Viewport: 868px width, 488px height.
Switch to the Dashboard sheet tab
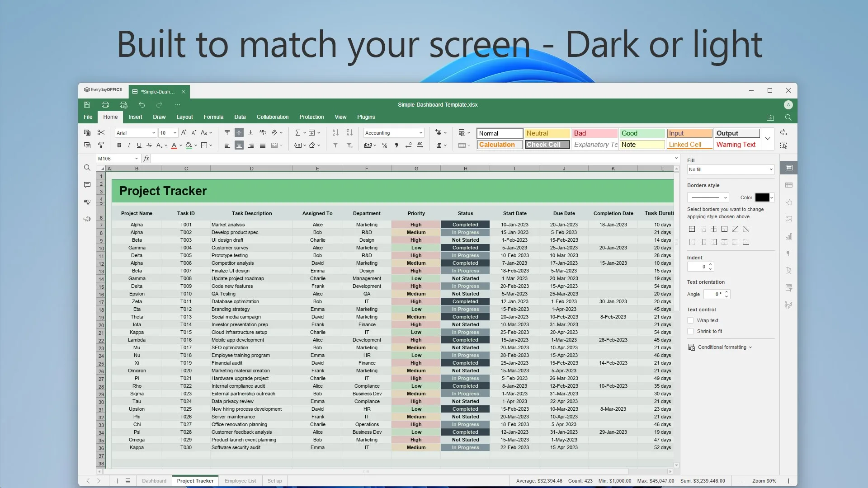[154, 481]
